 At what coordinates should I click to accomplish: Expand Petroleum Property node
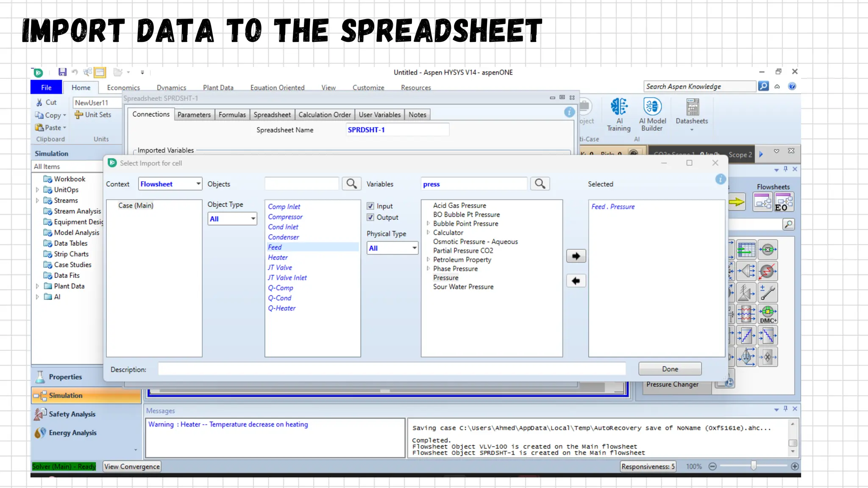(428, 259)
